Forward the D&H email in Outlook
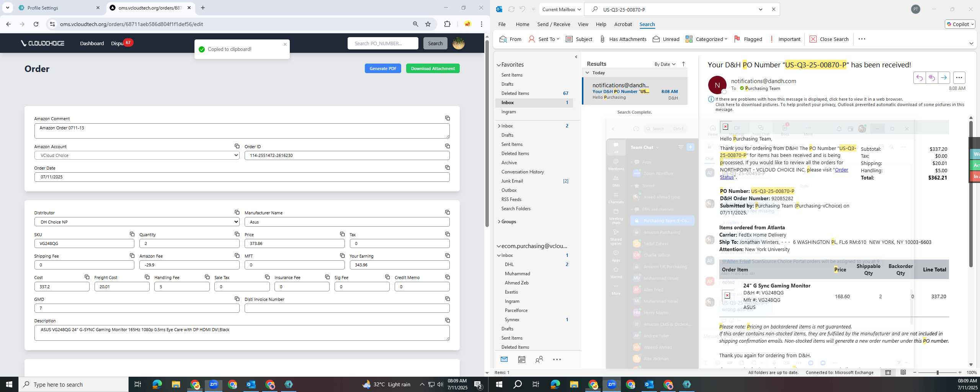 click(944, 78)
